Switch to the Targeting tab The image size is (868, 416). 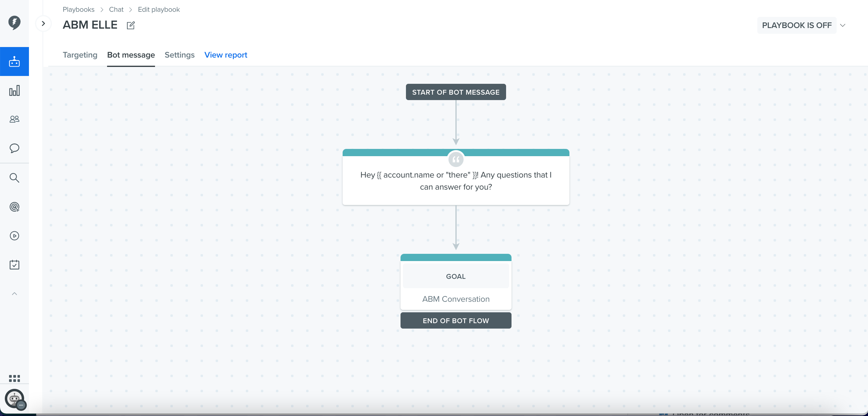pos(80,55)
